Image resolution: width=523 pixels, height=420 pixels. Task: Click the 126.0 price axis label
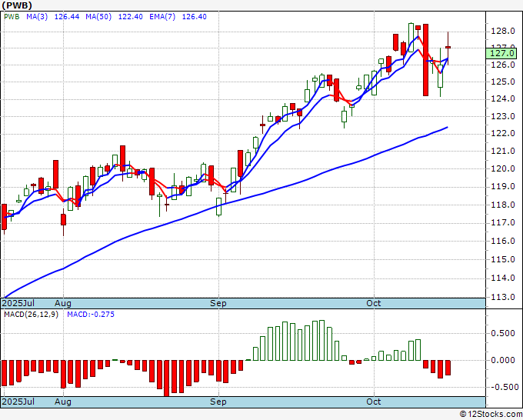503,65
